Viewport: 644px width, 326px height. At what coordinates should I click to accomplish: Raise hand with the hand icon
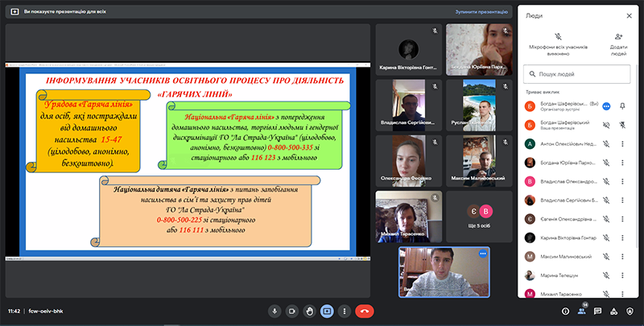309,312
